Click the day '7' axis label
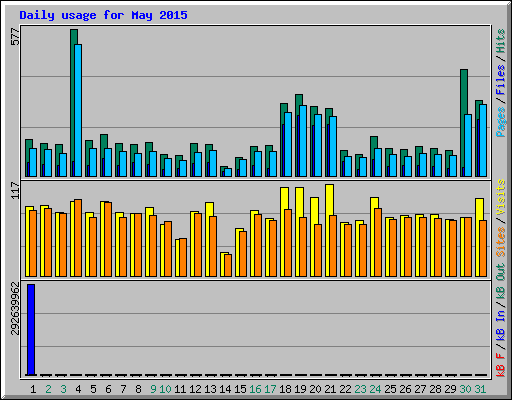The width and height of the screenshot is (512, 400). point(123,389)
